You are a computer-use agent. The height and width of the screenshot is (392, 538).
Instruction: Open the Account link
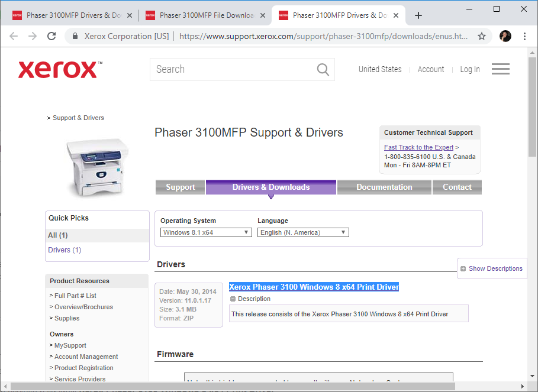pos(431,69)
